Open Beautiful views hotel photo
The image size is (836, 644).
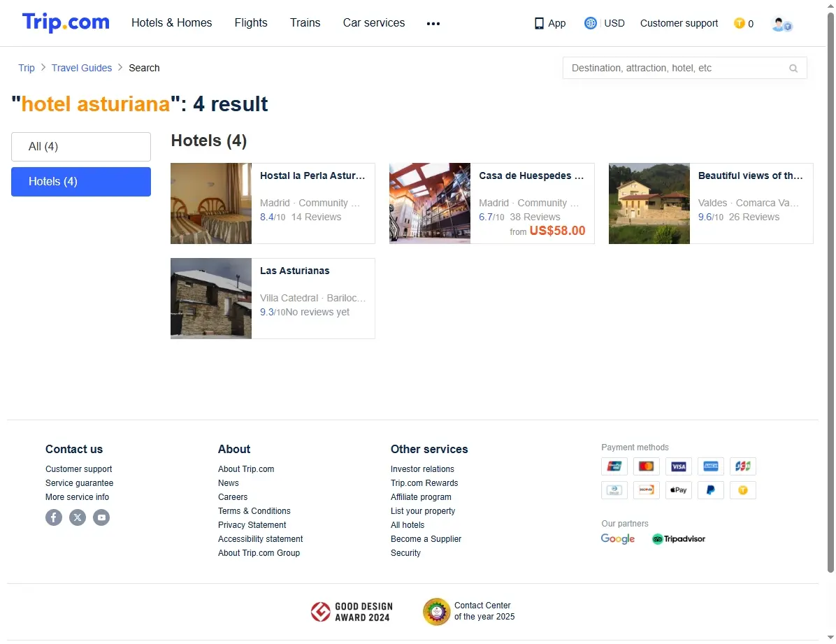[649, 203]
